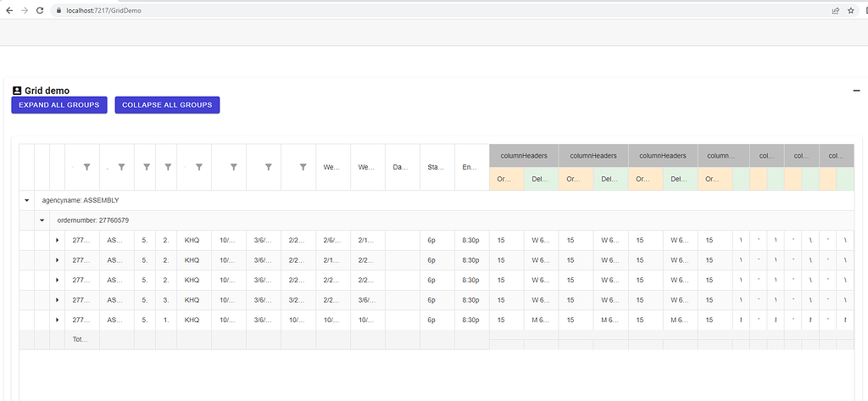Click the browser share page icon
This screenshot has height=401, width=868.
pyautogui.click(x=835, y=10)
